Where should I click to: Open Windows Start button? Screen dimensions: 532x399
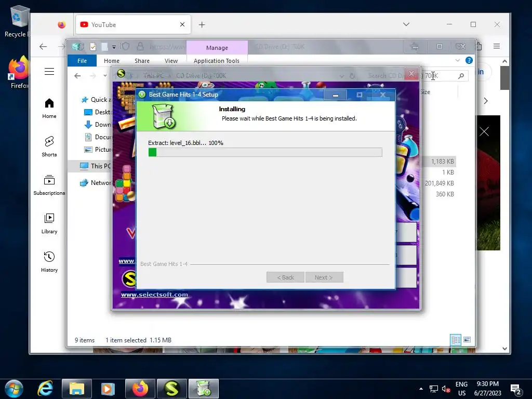[14, 389]
